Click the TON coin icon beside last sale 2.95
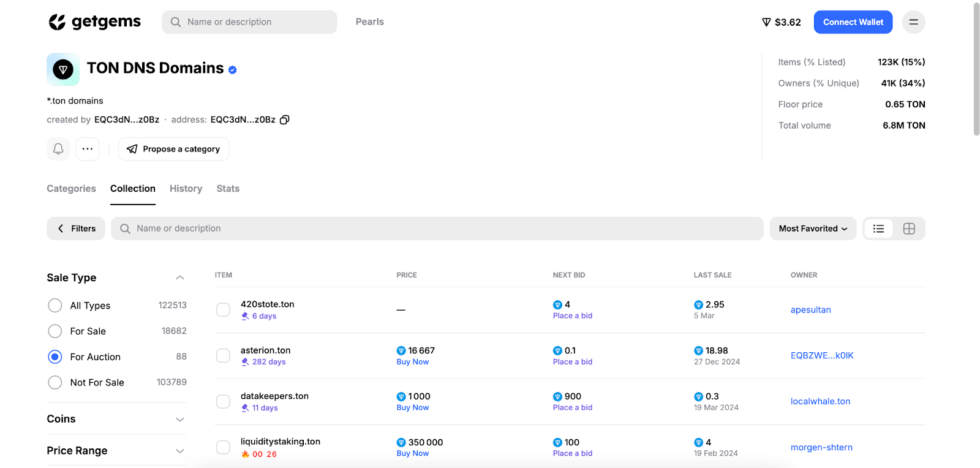Image resolution: width=980 pixels, height=468 pixels. pos(698,304)
